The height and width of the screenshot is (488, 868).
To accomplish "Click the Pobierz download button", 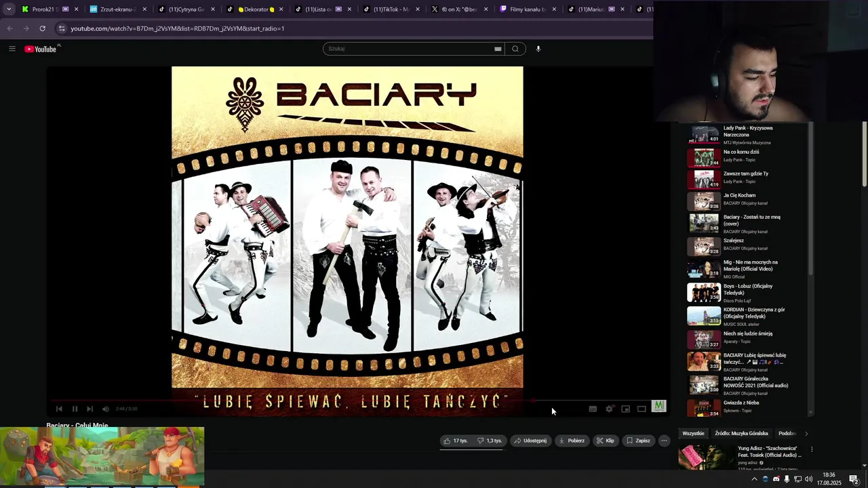I will pos(572,441).
